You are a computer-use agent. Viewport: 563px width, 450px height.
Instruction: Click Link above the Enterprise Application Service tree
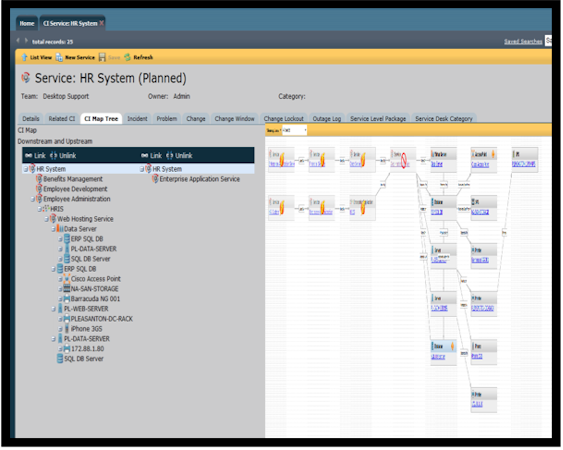pos(152,156)
